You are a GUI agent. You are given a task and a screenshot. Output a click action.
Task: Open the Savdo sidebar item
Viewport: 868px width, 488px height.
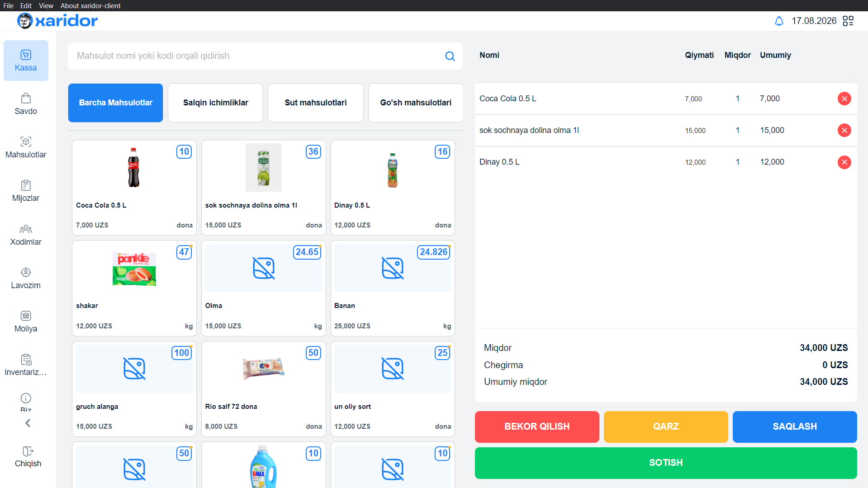[x=26, y=104]
